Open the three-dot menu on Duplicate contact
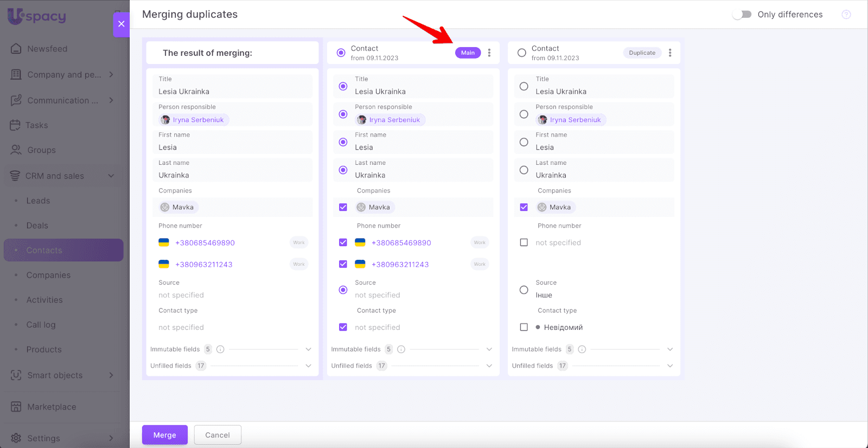868x448 pixels. point(670,53)
